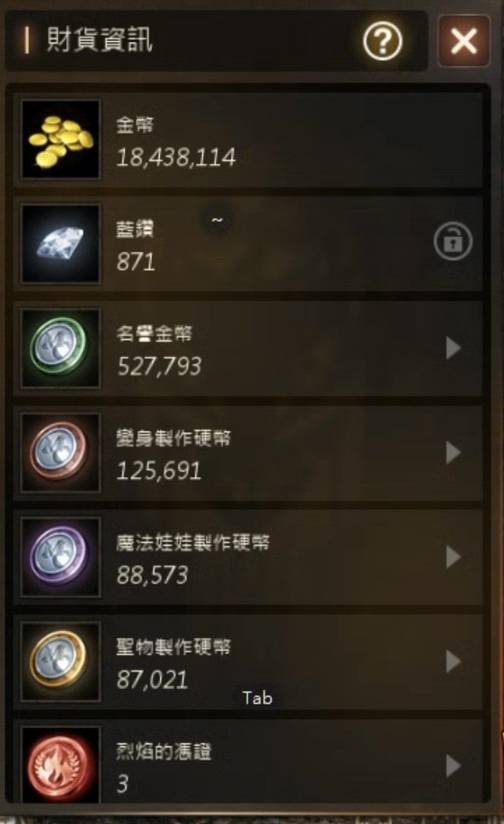Click the 金幣 18,438,114 amount row
Viewport: 504px width, 824px height.
pos(248,140)
